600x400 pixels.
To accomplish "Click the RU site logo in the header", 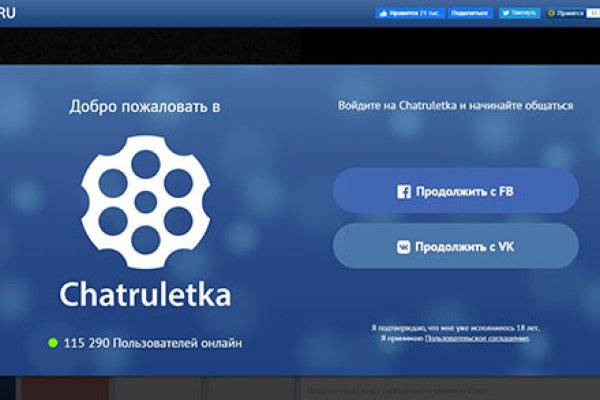I will (8, 14).
